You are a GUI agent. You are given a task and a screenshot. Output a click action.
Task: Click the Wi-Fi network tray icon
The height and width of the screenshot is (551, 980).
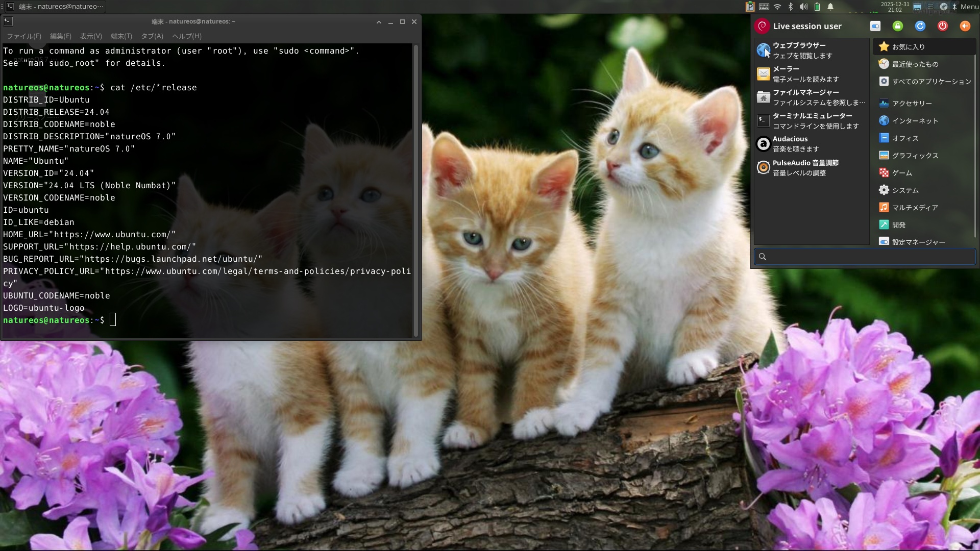[777, 7]
